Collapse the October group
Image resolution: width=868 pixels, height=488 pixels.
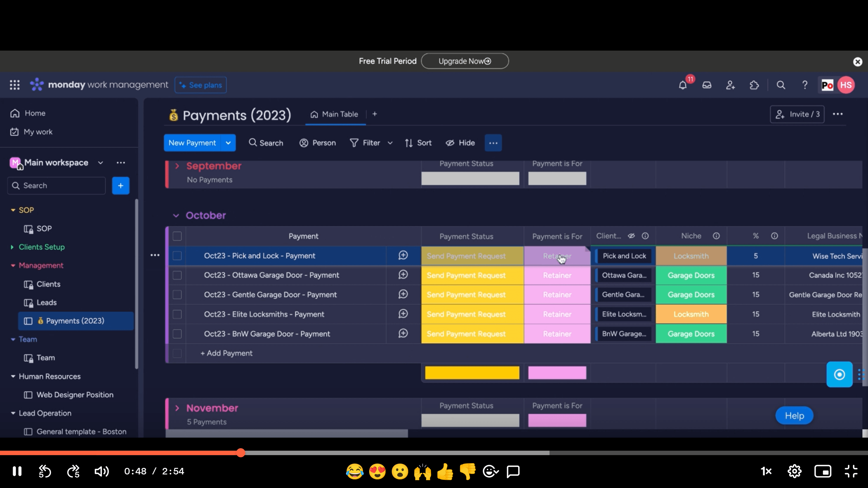(176, 216)
